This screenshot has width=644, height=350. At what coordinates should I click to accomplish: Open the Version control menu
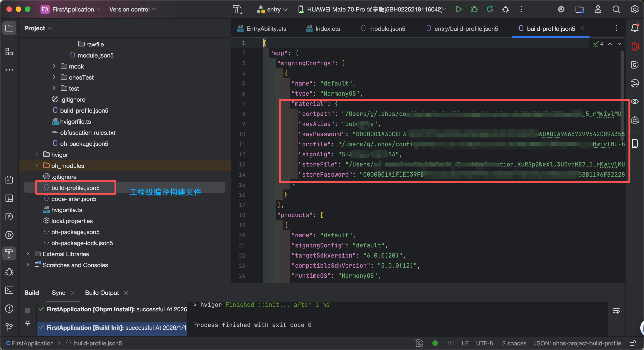click(132, 9)
